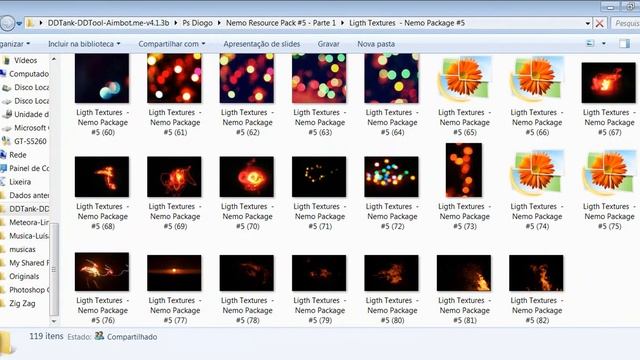Click bokeh thumbnail numbered (63)

tap(319, 78)
